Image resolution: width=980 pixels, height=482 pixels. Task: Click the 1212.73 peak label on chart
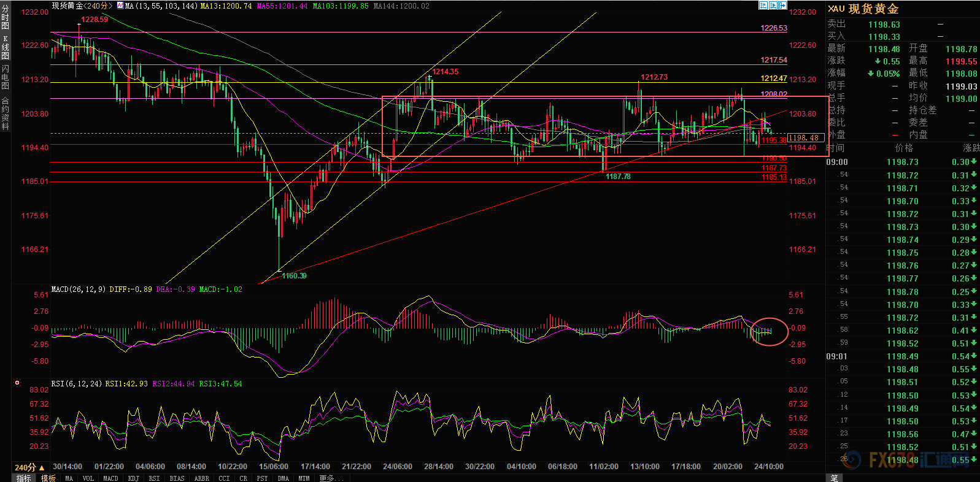pos(654,77)
